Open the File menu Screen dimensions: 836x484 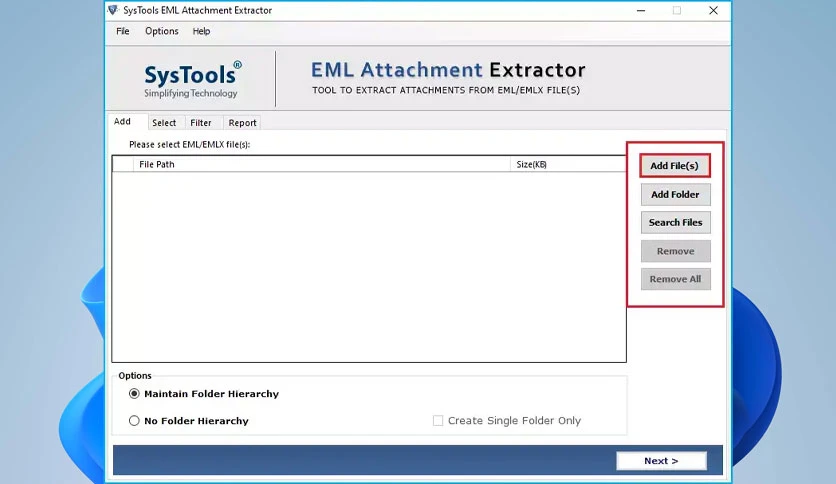123,31
